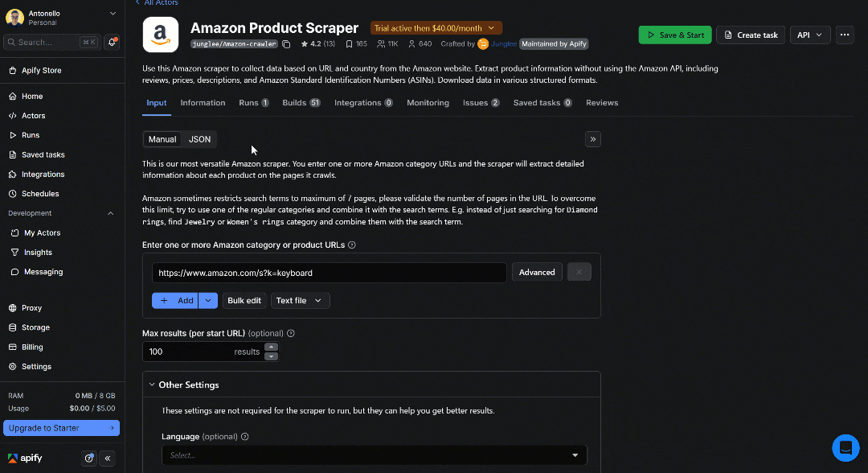Collapse the Other Settings section
Screen dimensions: 868x473
pyautogui.click(x=151, y=385)
